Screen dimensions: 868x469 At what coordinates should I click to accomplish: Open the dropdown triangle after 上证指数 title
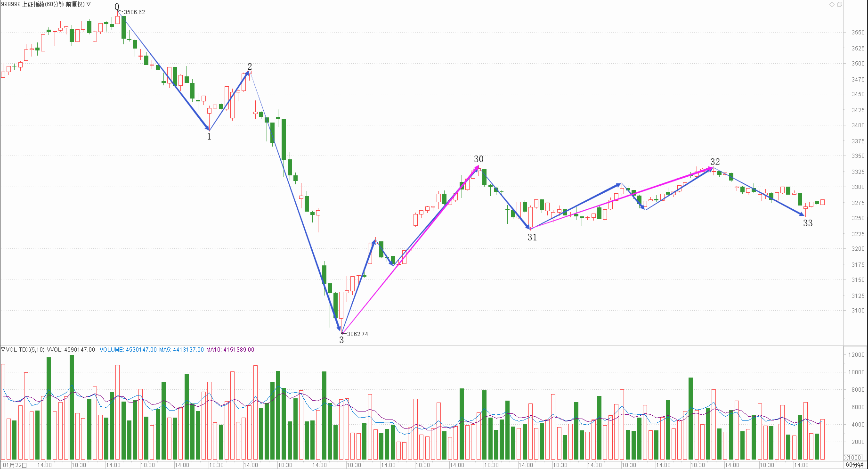click(89, 4)
